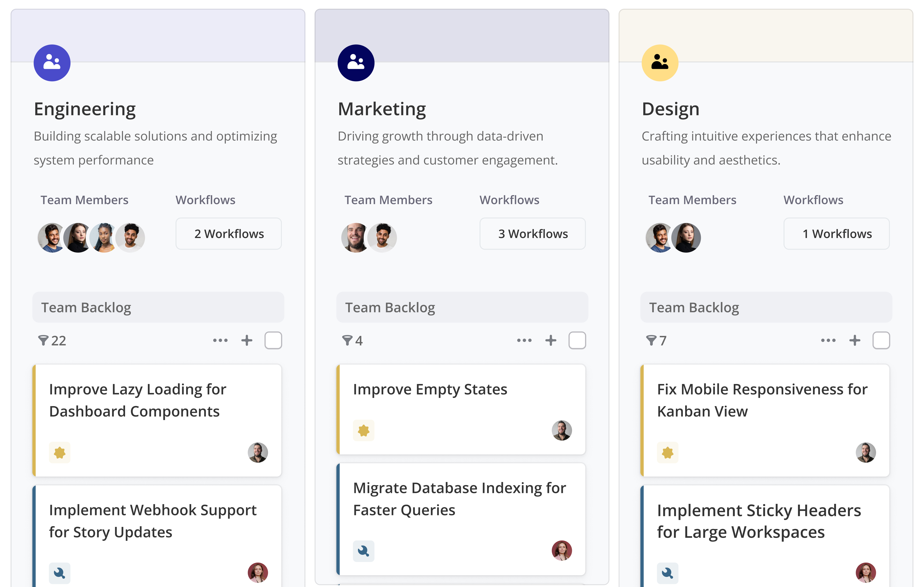Click the Engineering team icon
This screenshot has height=587, width=924.
[52, 63]
